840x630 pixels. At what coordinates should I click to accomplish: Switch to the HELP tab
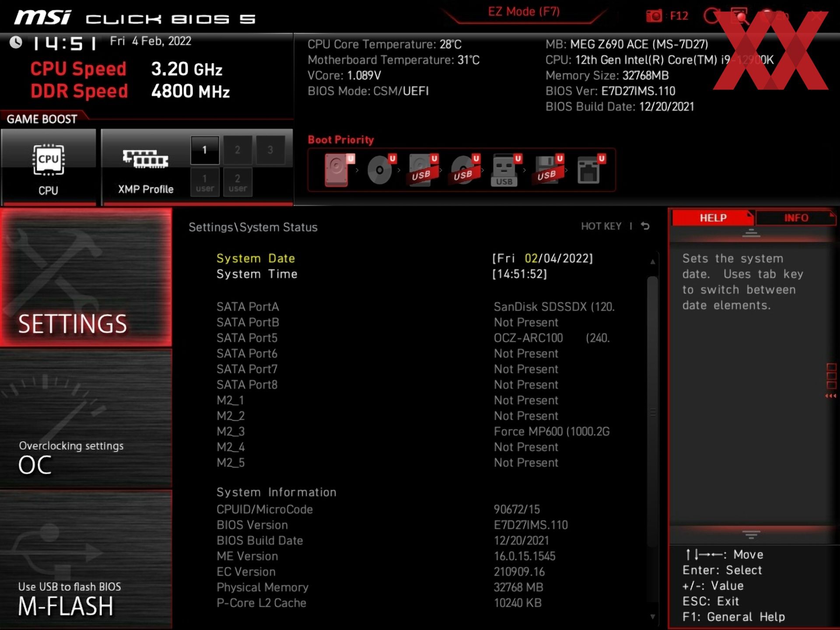coord(713,218)
